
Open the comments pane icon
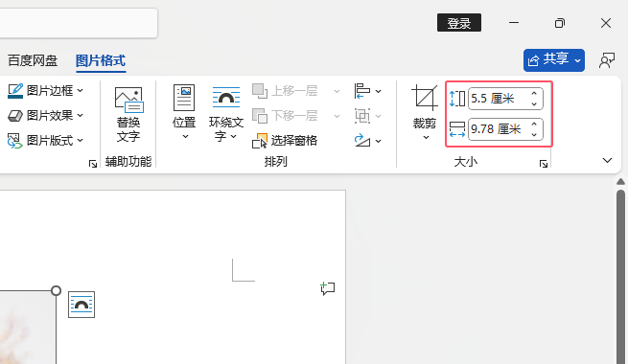tap(607, 60)
